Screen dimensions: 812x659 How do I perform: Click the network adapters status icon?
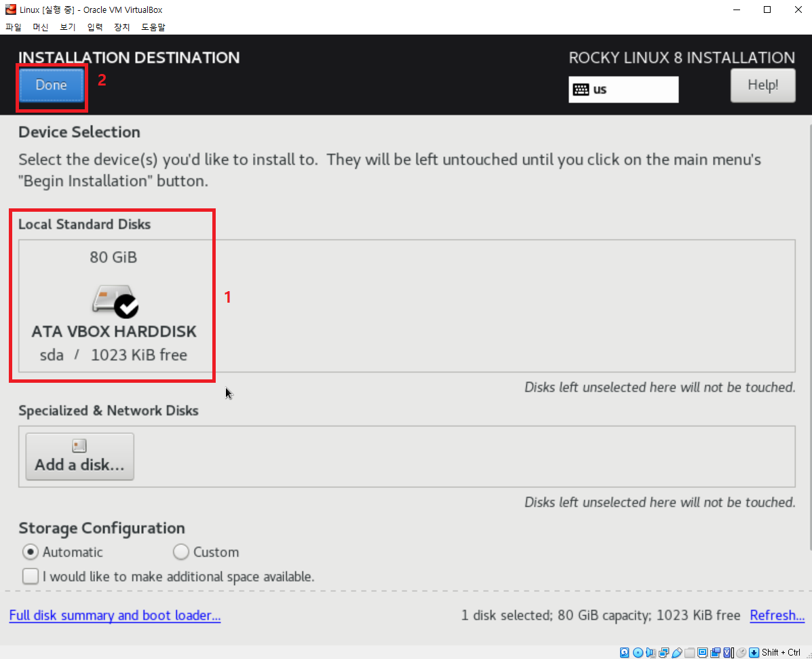664,652
